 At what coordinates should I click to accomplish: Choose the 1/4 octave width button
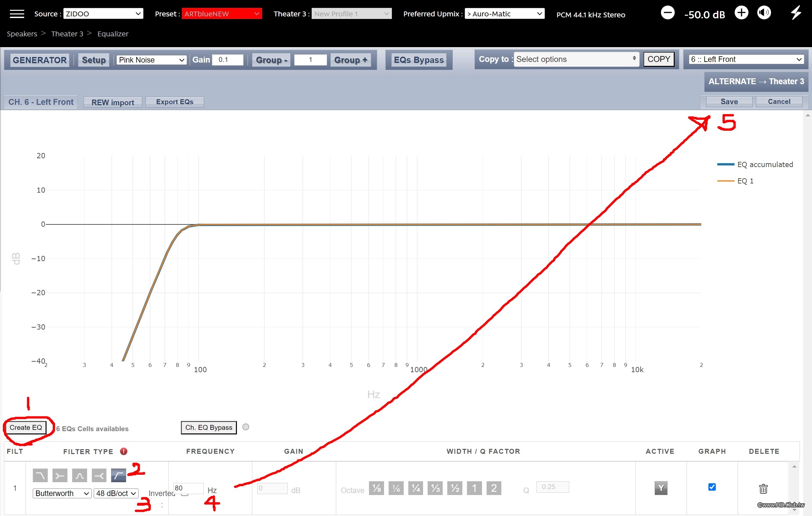coord(416,488)
